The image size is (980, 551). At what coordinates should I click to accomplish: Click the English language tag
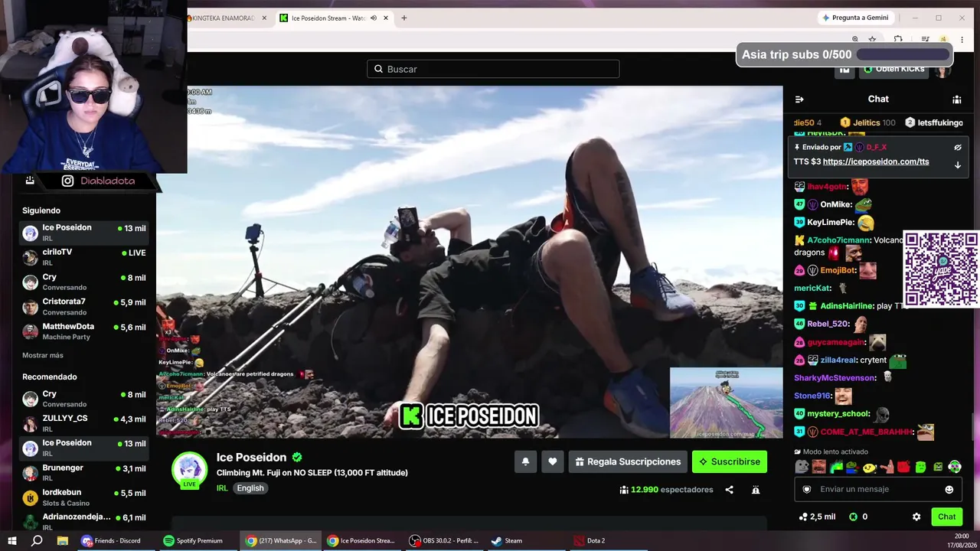pos(250,488)
